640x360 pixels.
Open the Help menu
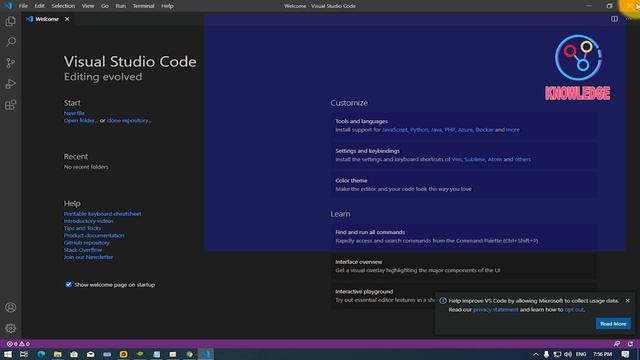167,6
